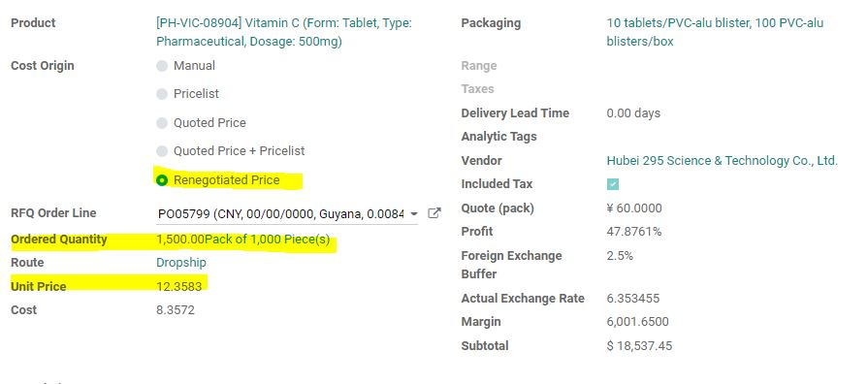Screen dimensions: 868x384
Task: Toggle the Included Tax checkbox
Action: pos(613,184)
